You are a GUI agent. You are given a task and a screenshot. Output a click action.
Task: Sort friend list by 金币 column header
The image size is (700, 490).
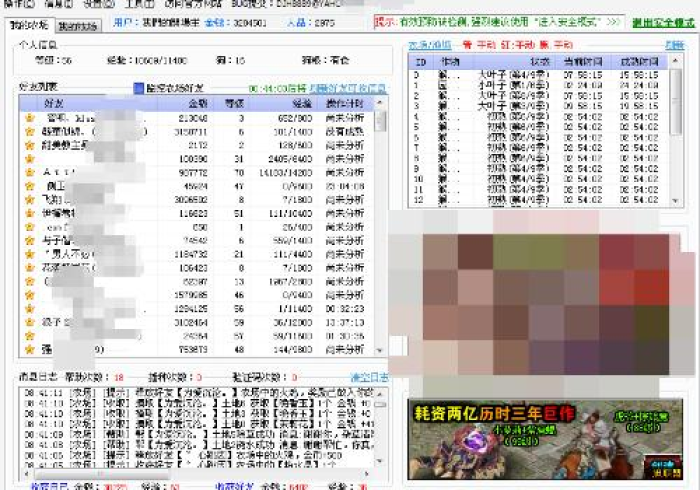click(187, 104)
